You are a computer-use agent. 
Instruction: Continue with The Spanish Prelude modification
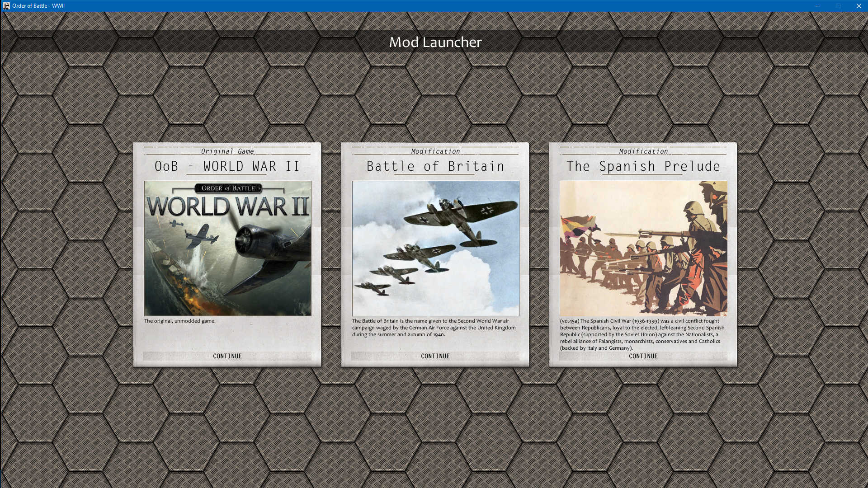click(643, 356)
